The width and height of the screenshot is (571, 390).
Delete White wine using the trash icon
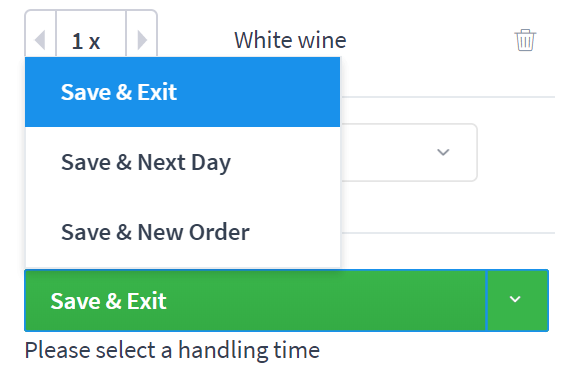point(525,40)
